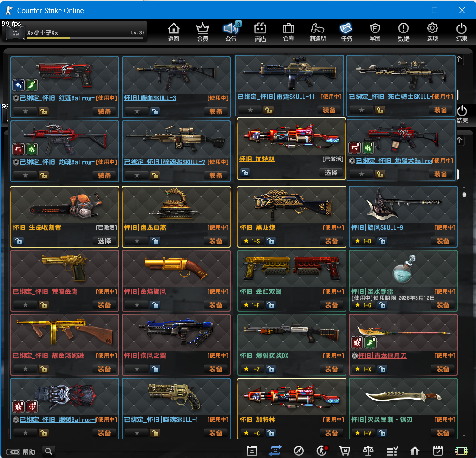Click the blue gift exchange arrows icon
Screen dimensions: 476x458
[x=275, y=451]
